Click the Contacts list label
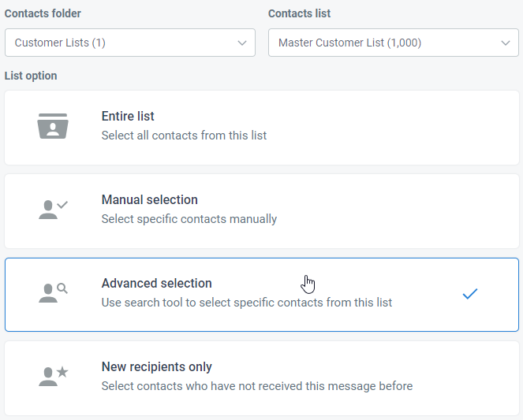523x420 pixels. point(299,13)
